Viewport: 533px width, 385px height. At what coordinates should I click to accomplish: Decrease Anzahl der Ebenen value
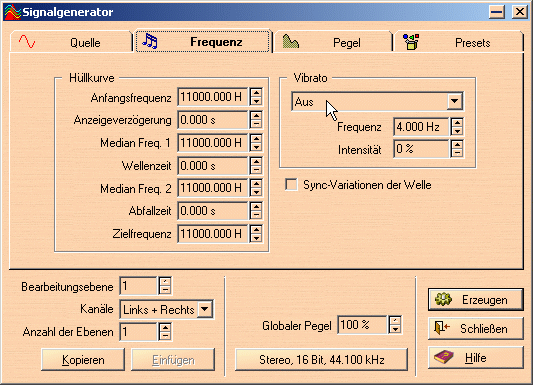tap(165, 336)
